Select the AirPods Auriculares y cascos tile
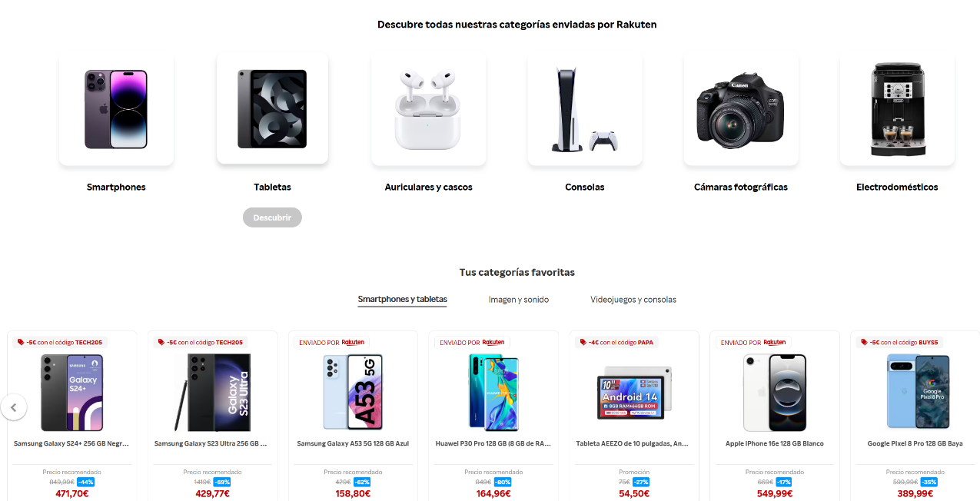 428,109
